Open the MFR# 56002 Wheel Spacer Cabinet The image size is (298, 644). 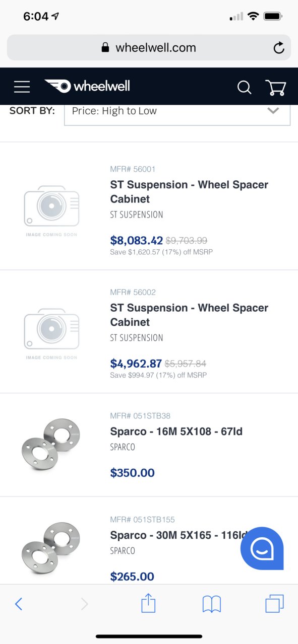189,315
